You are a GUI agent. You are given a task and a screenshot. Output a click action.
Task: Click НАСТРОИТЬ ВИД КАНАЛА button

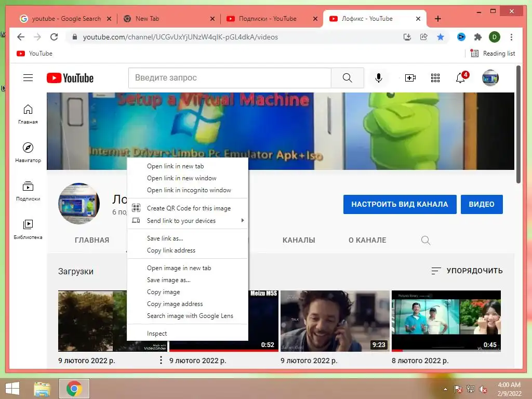pos(400,204)
